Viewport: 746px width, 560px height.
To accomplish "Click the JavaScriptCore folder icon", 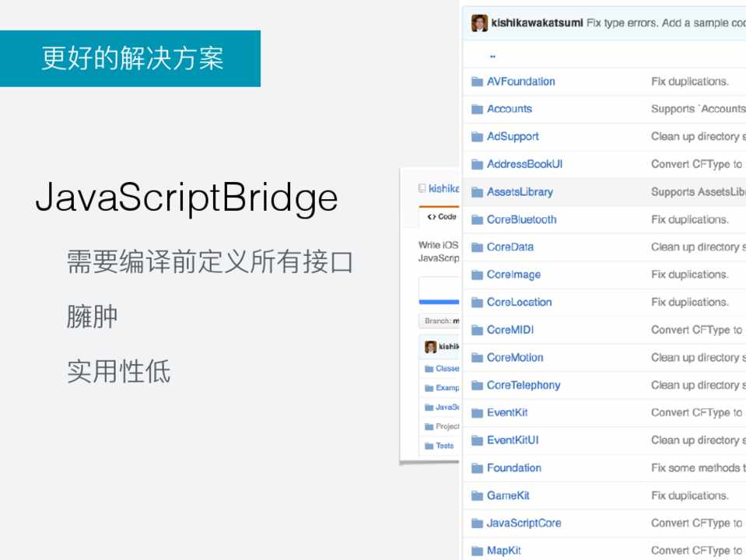I will pyautogui.click(x=477, y=523).
